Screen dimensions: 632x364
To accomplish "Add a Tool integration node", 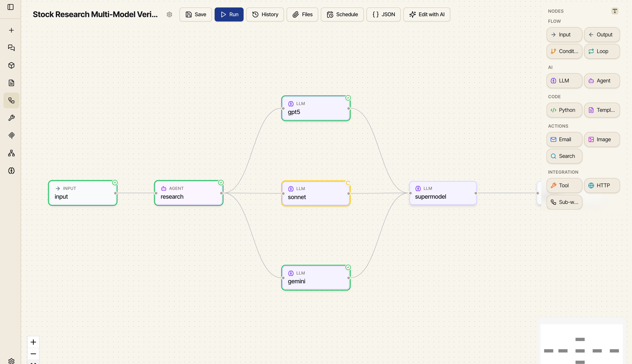I will [x=564, y=185].
